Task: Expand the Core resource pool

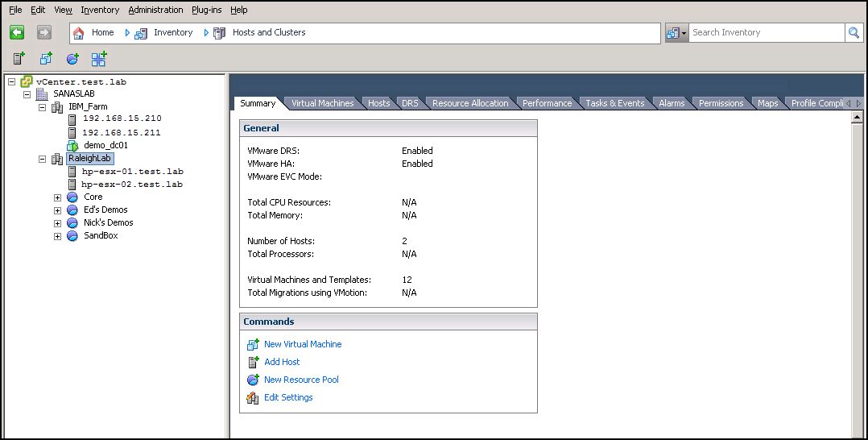Action: (x=57, y=197)
